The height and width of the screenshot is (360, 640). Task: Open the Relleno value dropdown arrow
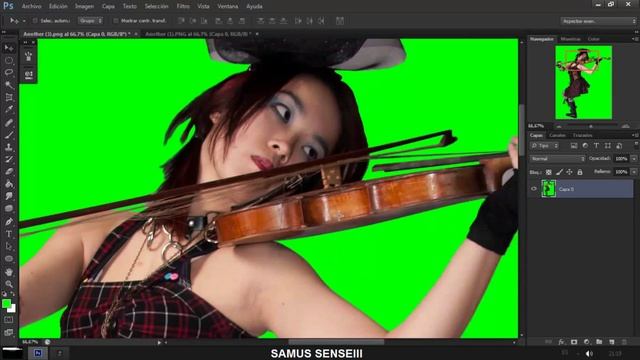click(634, 172)
